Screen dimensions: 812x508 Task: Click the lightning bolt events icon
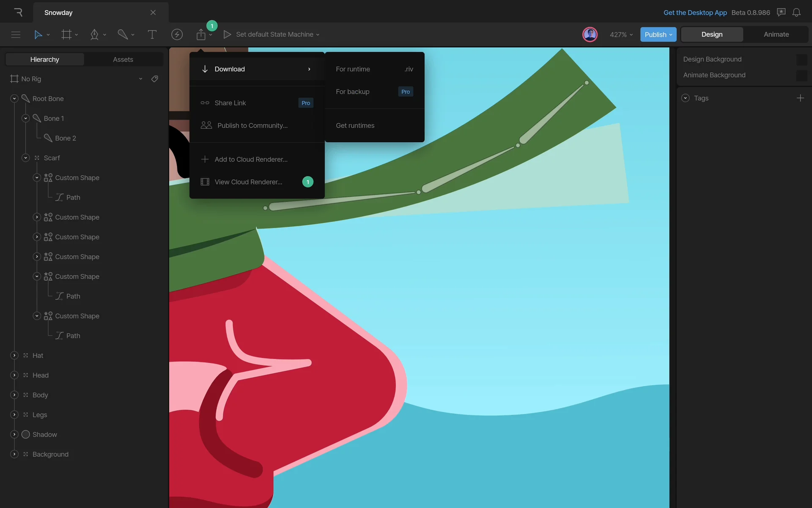(x=177, y=35)
